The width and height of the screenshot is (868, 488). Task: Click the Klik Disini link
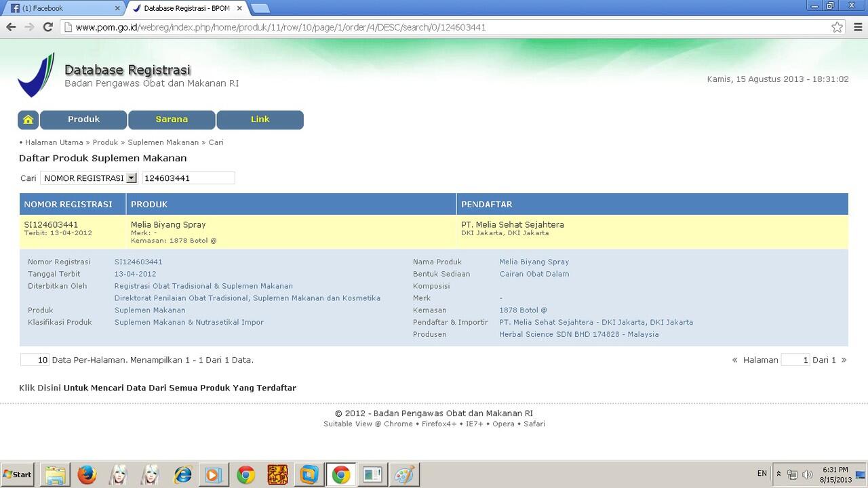[x=40, y=388]
